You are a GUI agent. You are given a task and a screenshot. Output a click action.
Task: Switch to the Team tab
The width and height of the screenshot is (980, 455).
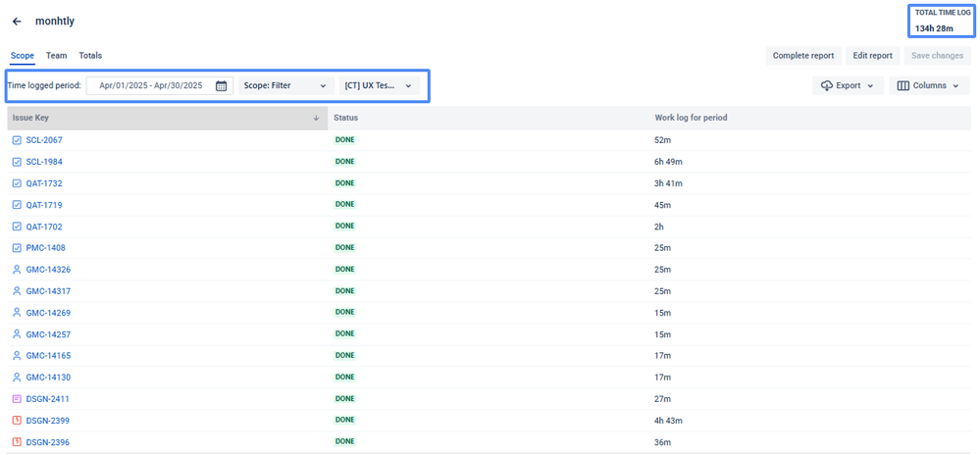pyautogui.click(x=56, y=56)
